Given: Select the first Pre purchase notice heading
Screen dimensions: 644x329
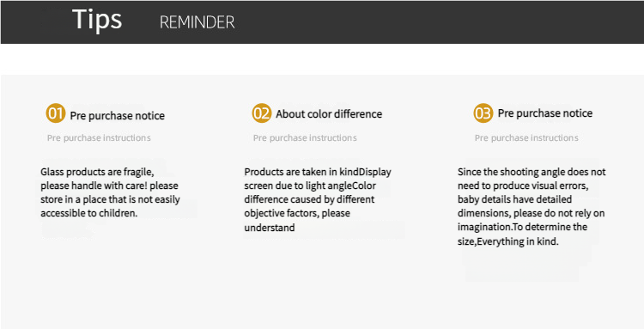Looking at the screenshot, I should pos(118,116).
